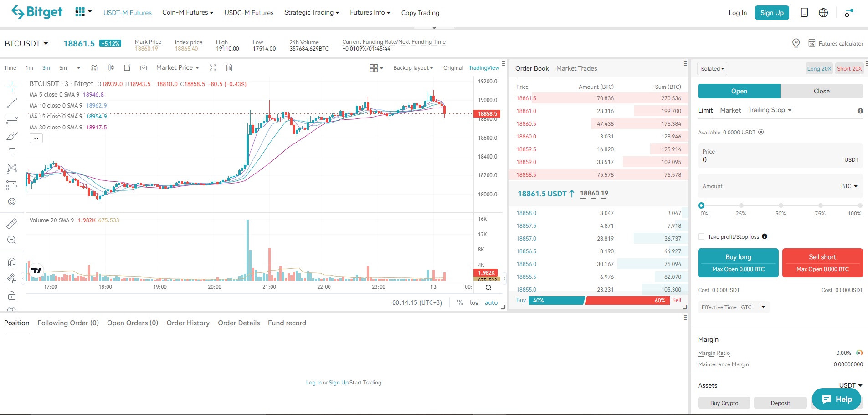Select the prediction and measurement tool
This screenshot has width=868, height=415.
pos(12,185)
